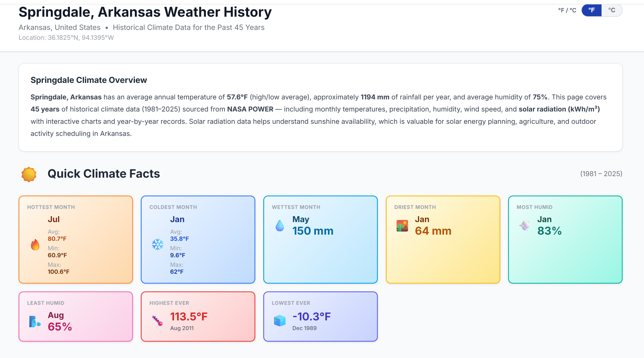This screenshot has width=644, height=358.
Task: Click the (1981 – 2025) date range label
Action: pos(601,174)
